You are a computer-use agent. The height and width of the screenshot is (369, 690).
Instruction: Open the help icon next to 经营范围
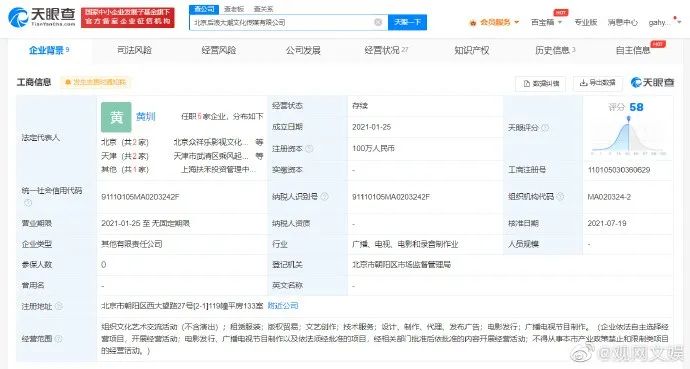coord(59,339)
